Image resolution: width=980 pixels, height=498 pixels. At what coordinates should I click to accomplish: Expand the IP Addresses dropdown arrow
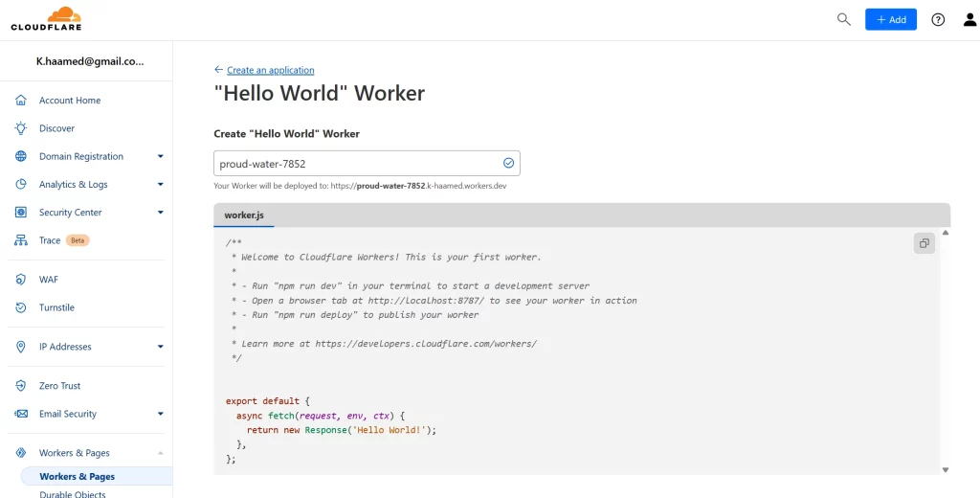[x=160, y=347]
